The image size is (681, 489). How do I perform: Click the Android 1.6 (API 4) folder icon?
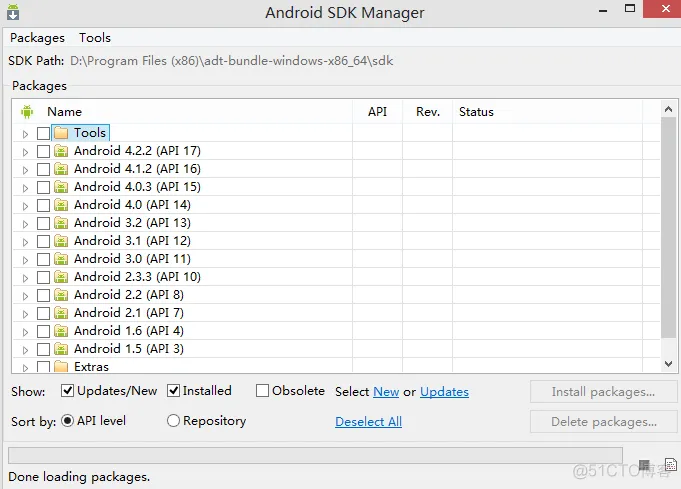[61, 331]
